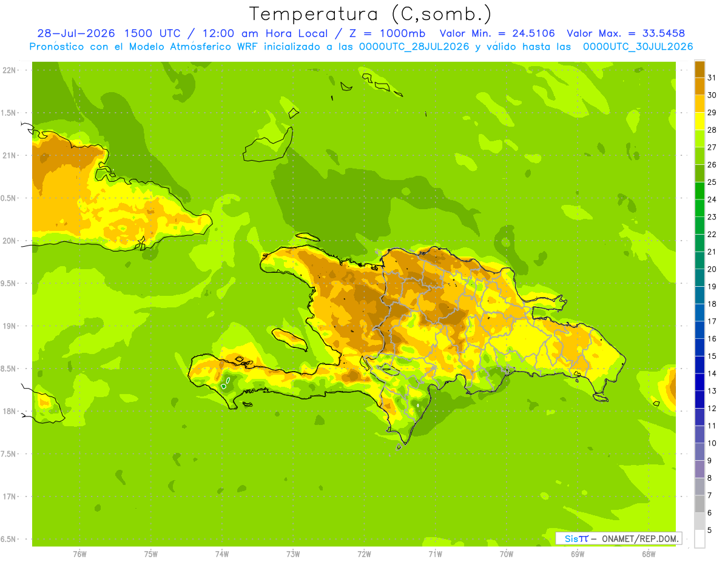
Task: Click the "0000UTC_28JUL2026" initialization time
Action: [414, 47]
